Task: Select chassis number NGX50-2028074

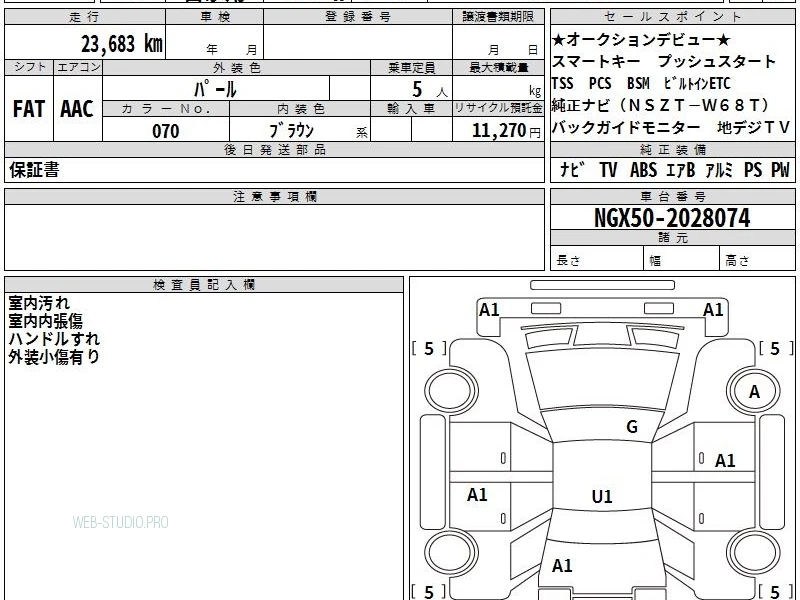Action: coord(672,218)
